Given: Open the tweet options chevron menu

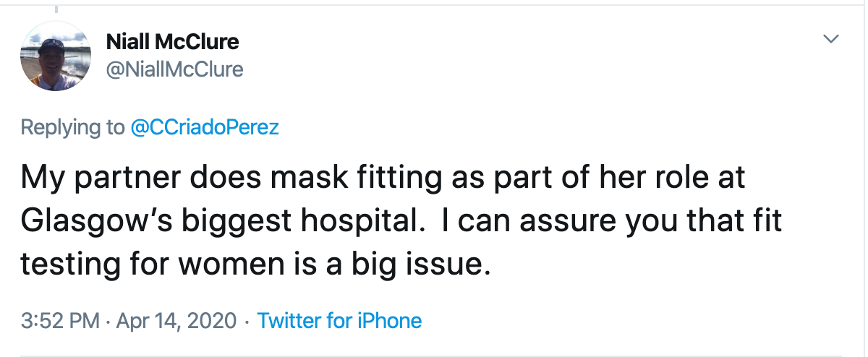Looking at the screenshot, I should 832,38.
